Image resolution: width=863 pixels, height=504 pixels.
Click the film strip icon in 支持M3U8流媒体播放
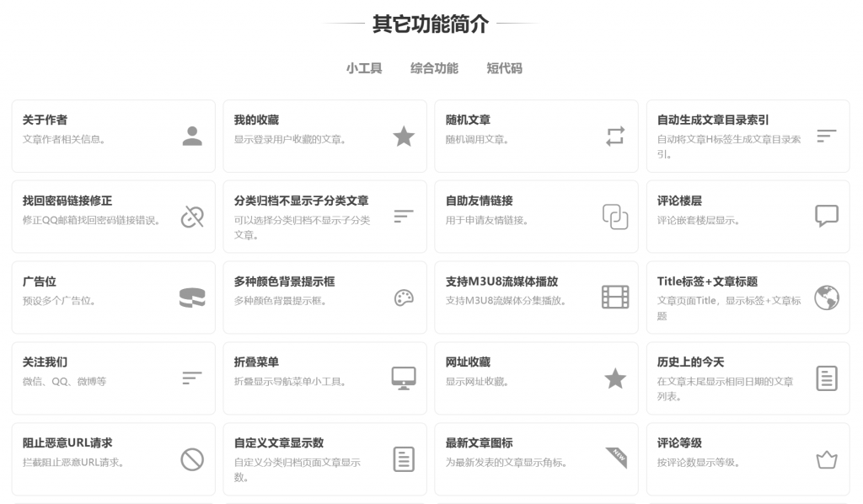[615, 297]
